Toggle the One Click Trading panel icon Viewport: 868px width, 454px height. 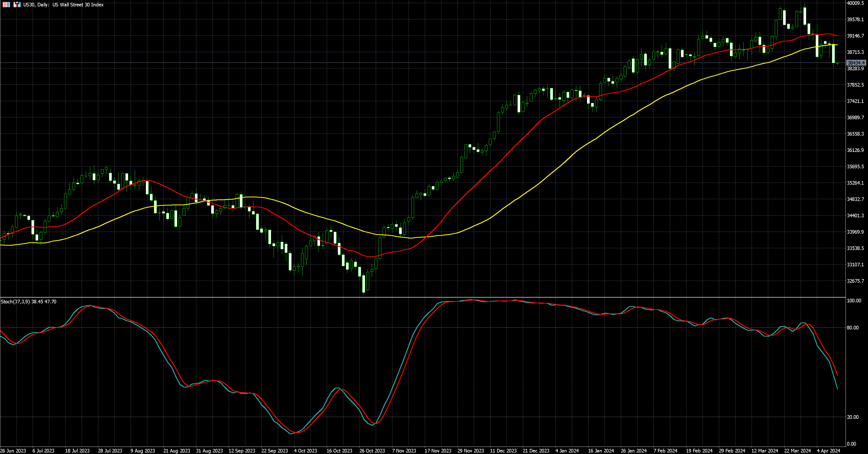(17, 5)
